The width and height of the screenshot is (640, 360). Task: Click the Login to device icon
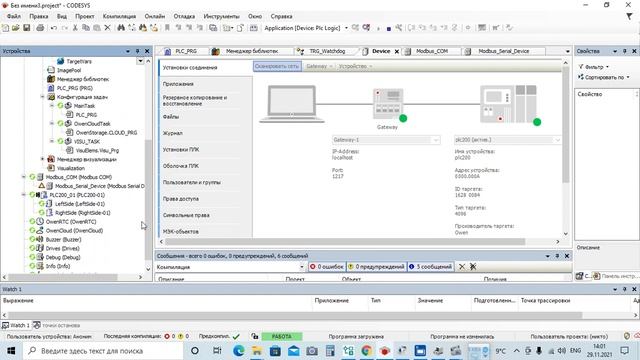[356, 28]
